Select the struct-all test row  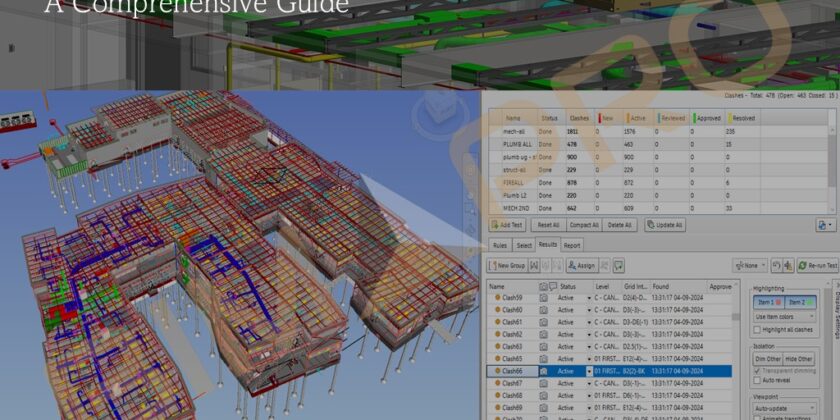[x=658, y=170]
